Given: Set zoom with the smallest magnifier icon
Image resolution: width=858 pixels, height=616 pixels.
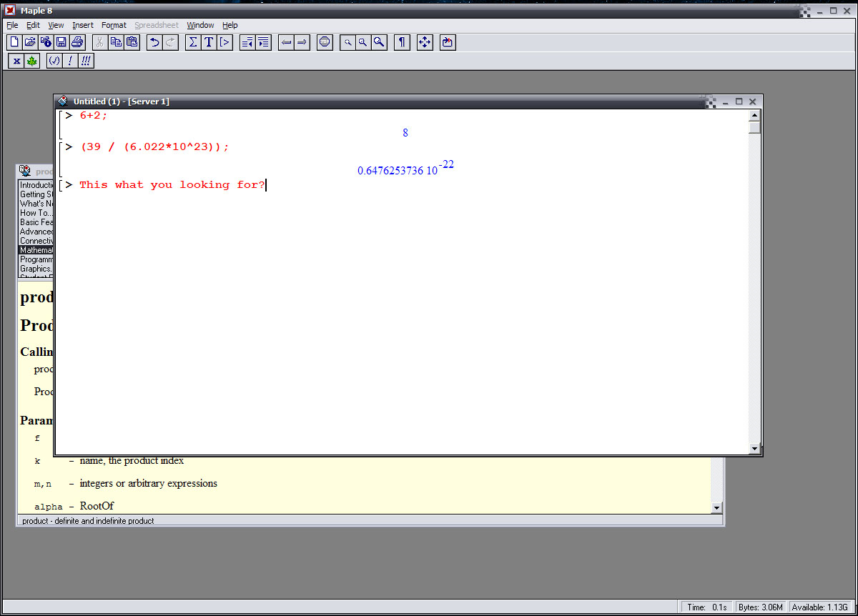Looking at the screenshot, I should point(347,42).
